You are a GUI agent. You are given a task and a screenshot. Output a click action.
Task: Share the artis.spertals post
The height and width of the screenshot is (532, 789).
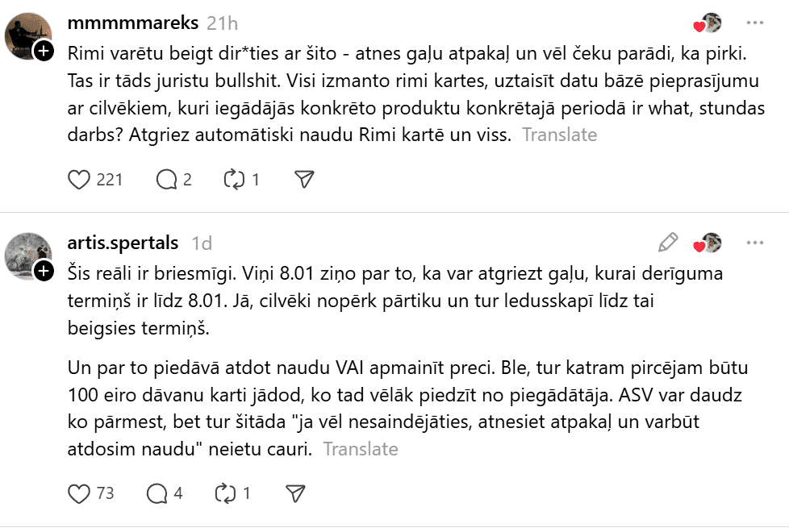point(295,493)
